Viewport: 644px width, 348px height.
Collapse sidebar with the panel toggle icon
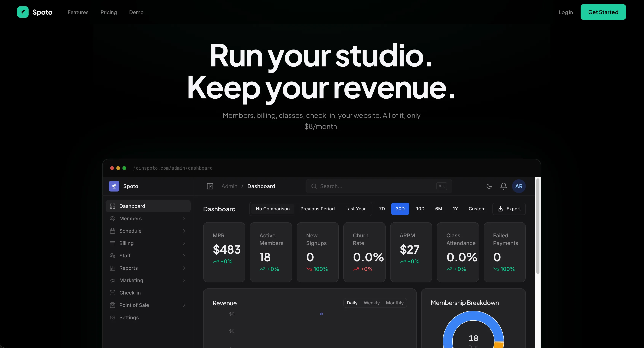click(x=210, y=186)
